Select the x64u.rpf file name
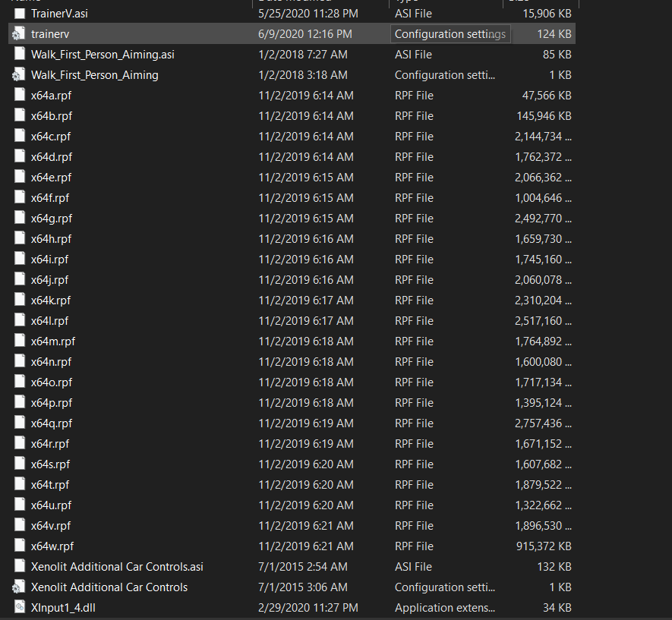The width and height of the screenshot is (672, 620). (x=51, y=505)
